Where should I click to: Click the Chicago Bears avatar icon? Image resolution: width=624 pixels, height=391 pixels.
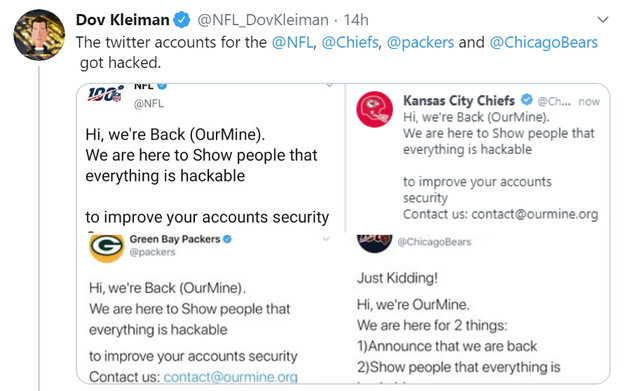pyautogui.click(x=374, y=243)
